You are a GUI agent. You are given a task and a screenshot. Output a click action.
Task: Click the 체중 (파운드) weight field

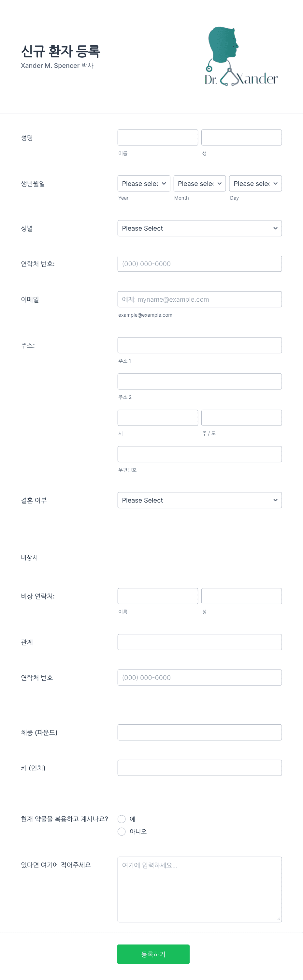pyautogui.click(x=200, y=732)
